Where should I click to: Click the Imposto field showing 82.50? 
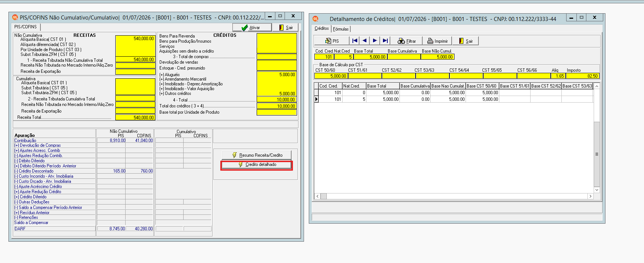(583, 76)
